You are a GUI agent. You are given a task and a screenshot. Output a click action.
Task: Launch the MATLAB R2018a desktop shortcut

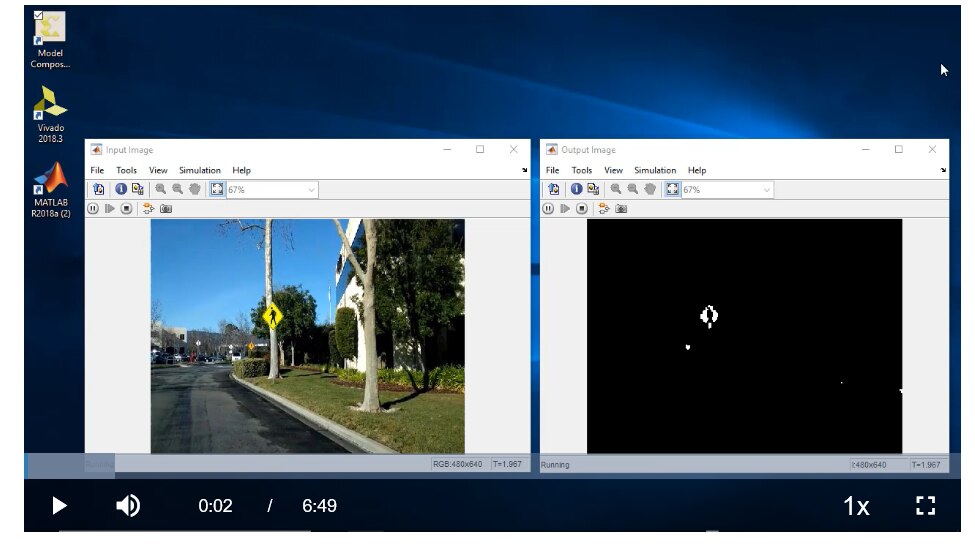pyautogui.click(x=50, y=190)
